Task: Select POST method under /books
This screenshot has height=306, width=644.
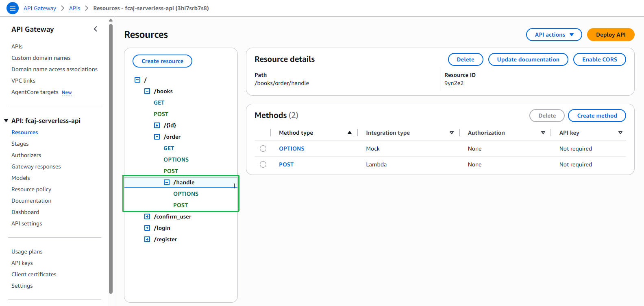Action: [x=161, y=114]
